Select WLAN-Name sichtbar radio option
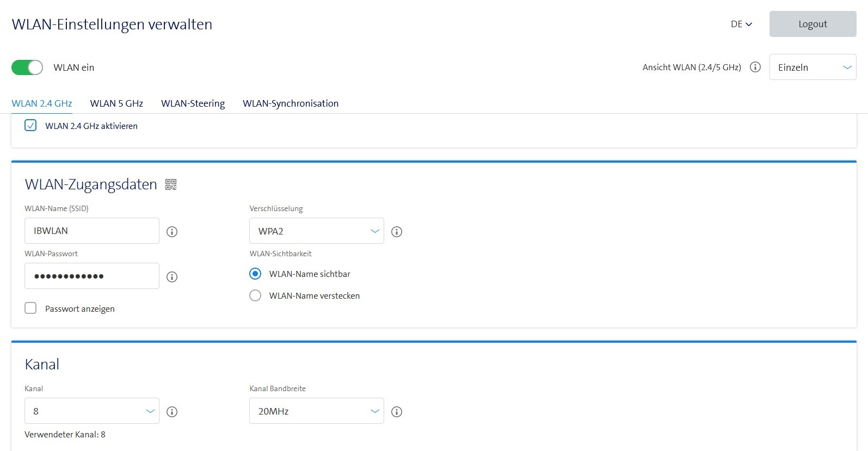Image resolution: width=868 pixels, height=451 pixels. click(x=255, y=274)
